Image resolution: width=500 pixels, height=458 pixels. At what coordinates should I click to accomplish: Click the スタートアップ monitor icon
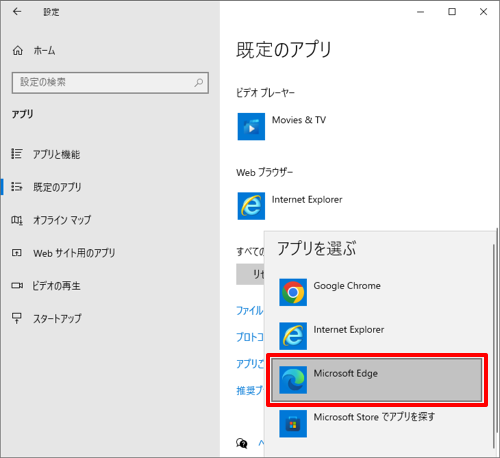pos(17,318)
